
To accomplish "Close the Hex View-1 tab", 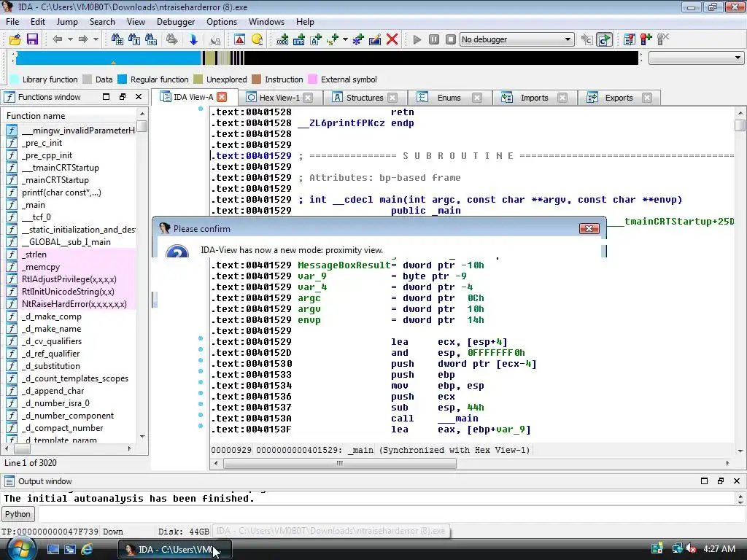I will [x=309, y=98].
